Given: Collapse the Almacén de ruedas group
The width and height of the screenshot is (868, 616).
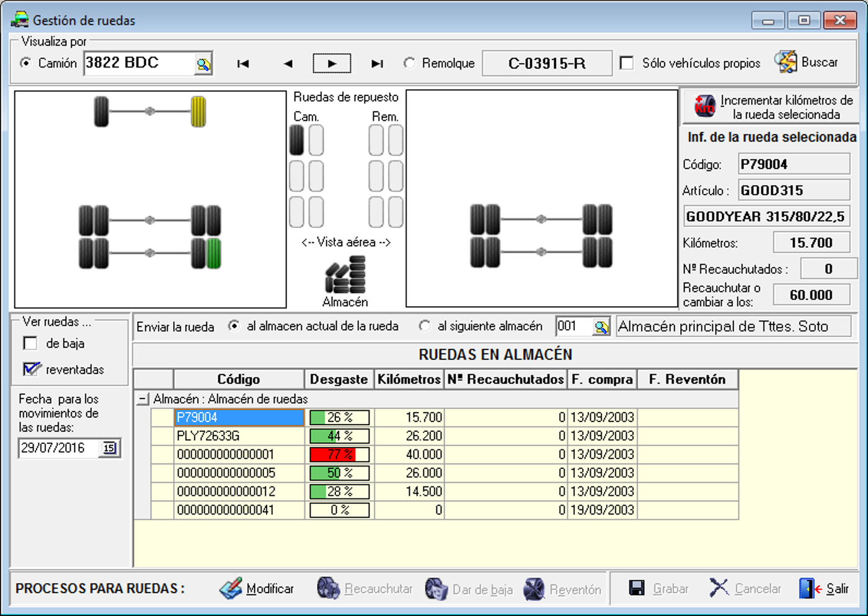Looking at the screenshot, I should tap(143, 399).
